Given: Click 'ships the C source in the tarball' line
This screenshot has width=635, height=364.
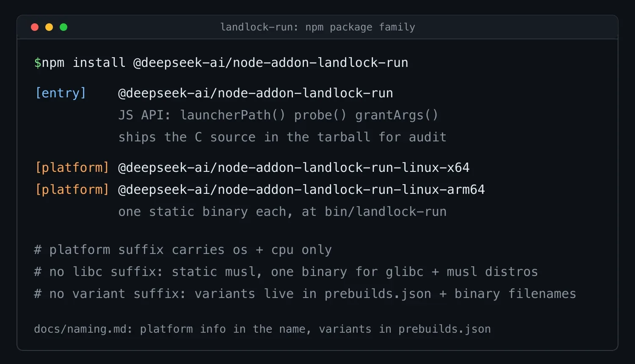Looking at the screenshot, I should pyautogui.click(x=282, y=137).
